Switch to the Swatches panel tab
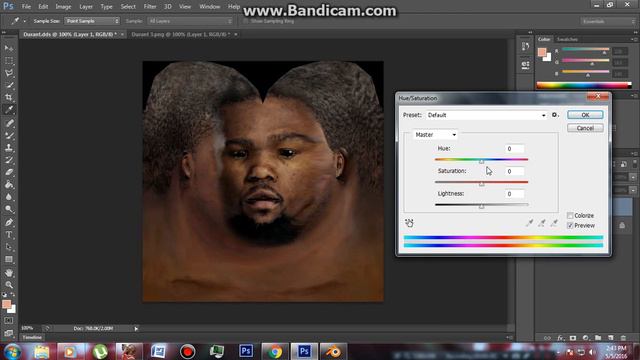The height and width of the screenshot is (360, 640). [567, 39]
